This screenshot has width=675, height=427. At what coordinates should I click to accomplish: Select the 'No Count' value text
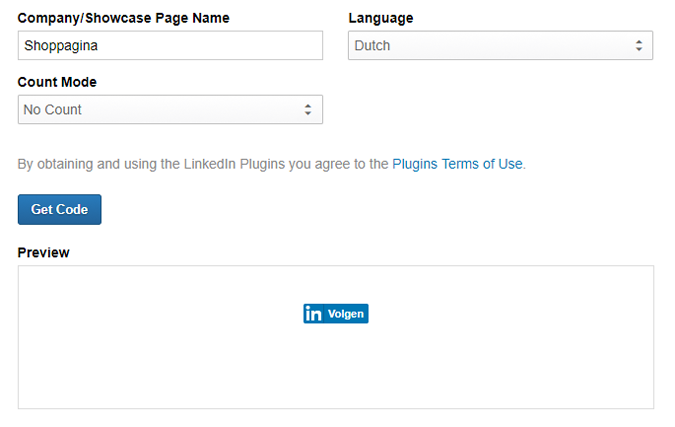52,110
